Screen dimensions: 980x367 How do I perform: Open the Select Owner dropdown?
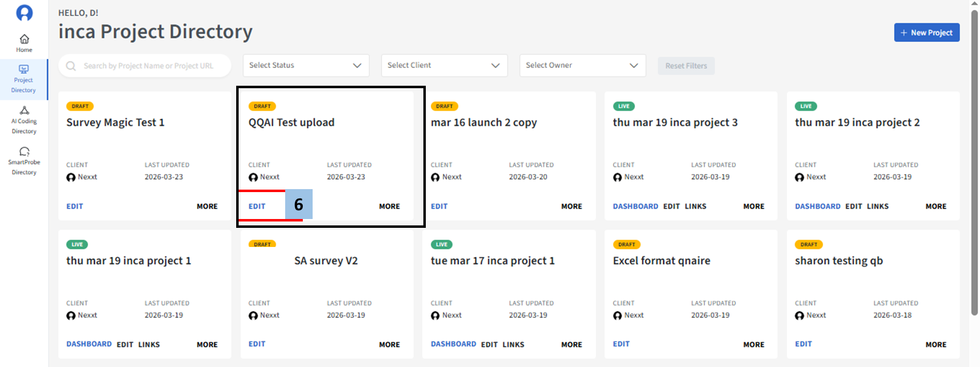pos(582,66)
